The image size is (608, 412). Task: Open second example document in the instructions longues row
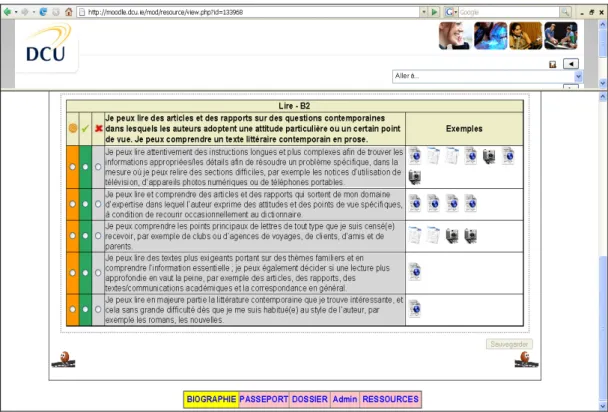coord(433,156)
